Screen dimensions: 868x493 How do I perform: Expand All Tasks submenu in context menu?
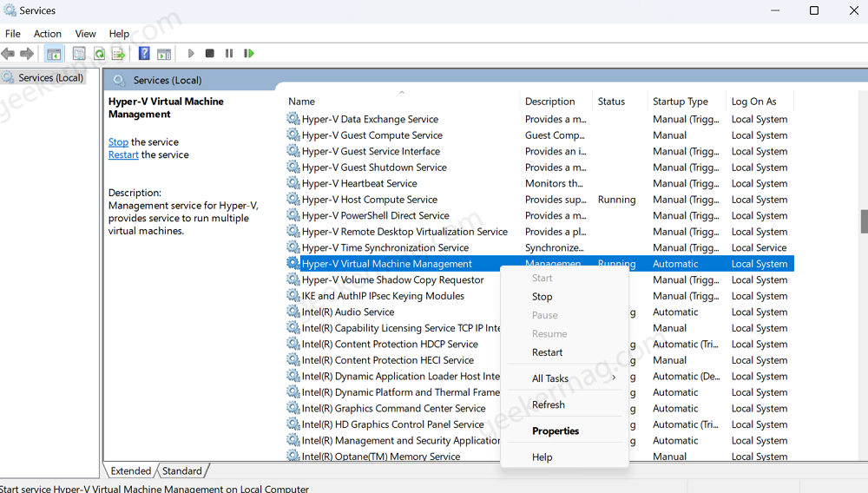(565, 378)
